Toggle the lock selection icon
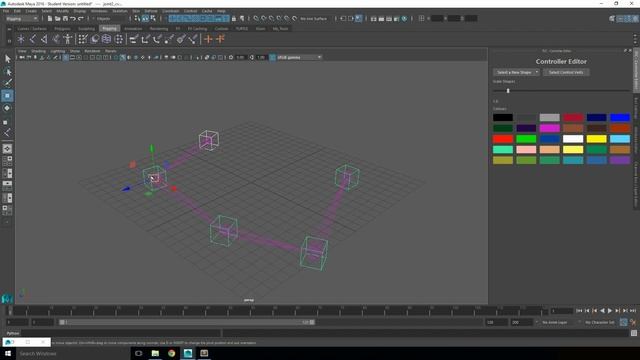Viewport: 640px width, 360px height. point(234,18)
